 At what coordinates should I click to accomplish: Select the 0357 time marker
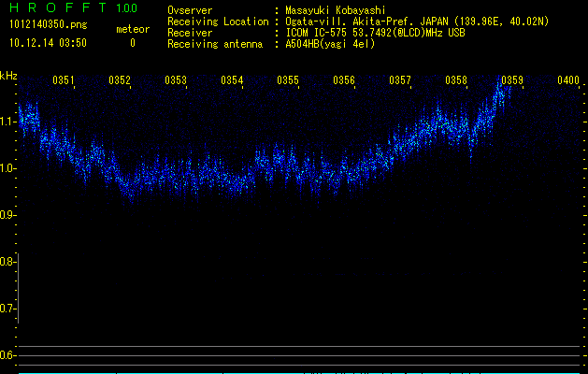400,81
